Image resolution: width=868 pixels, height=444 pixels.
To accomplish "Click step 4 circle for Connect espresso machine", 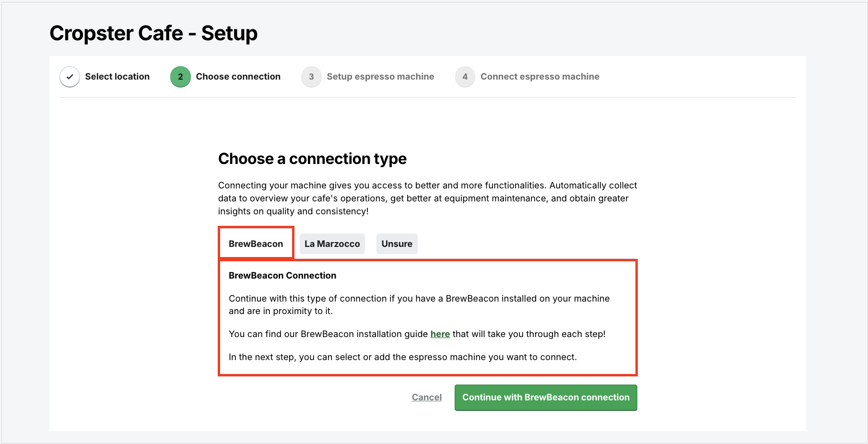I will (x=465, y=77).
